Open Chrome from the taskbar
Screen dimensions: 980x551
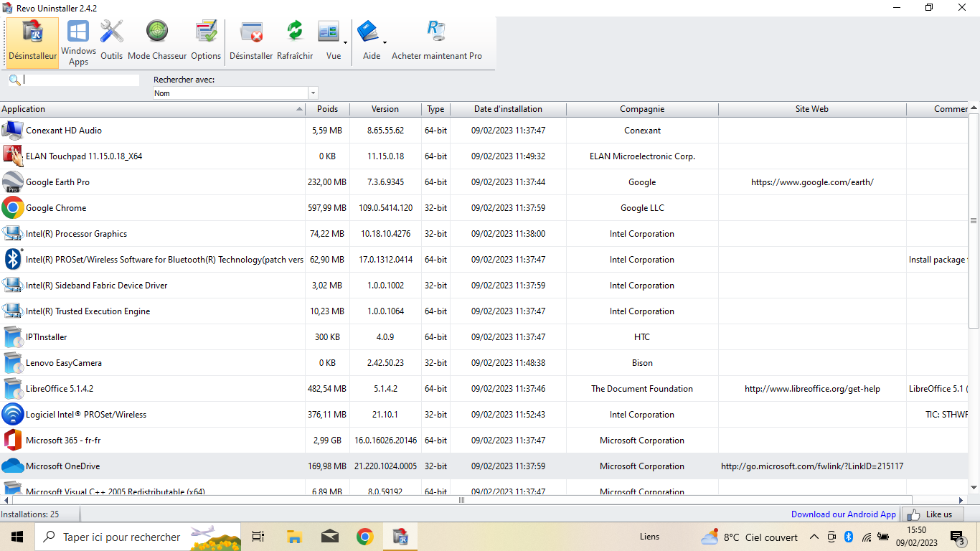pos(365,537)
